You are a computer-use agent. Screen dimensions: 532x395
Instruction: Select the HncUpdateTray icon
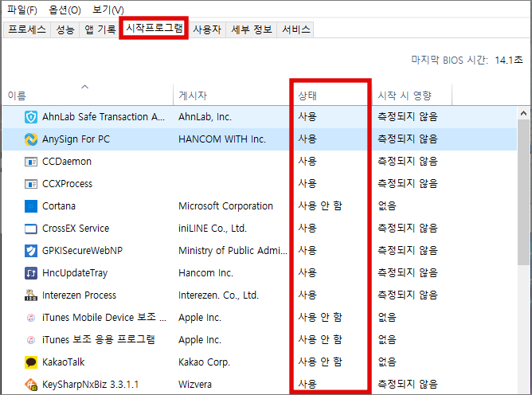[31, 273]
